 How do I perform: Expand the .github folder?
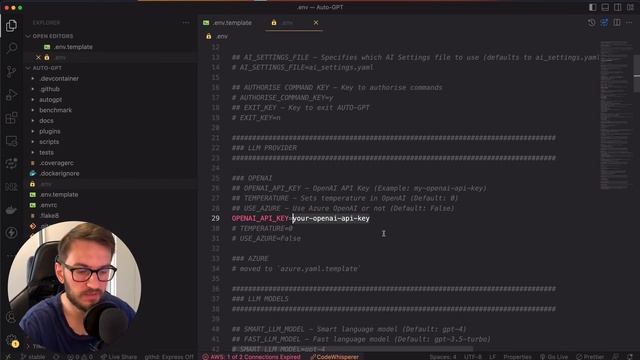49,89
